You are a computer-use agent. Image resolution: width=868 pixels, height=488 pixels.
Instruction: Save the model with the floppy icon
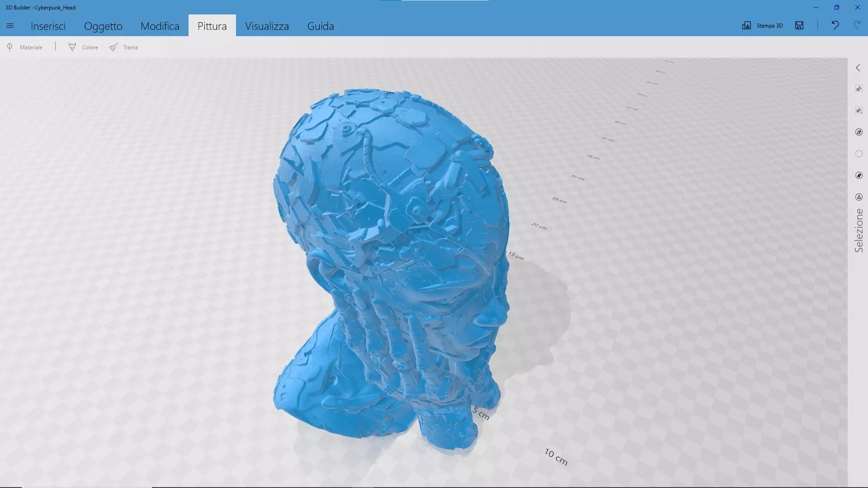(799, 25)
